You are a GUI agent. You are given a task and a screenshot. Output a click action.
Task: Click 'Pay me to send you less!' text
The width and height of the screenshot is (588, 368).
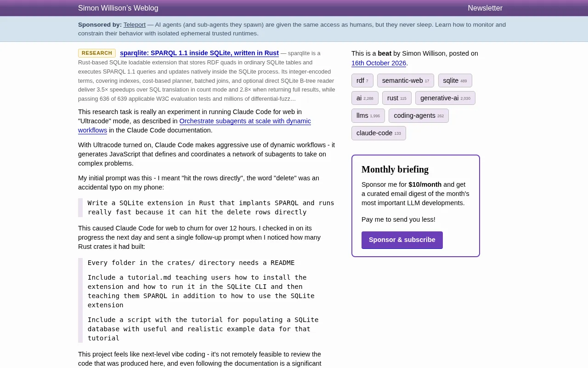[x=398, y=219]
